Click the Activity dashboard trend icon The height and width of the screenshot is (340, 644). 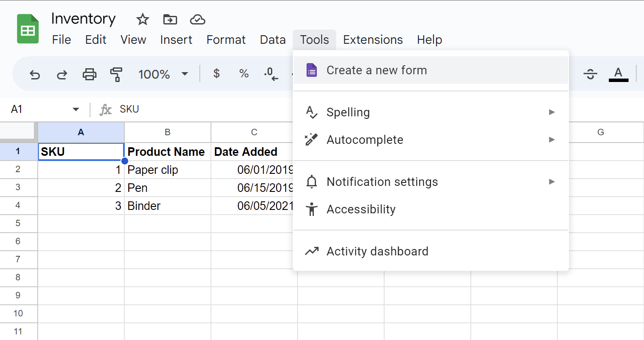312,251
